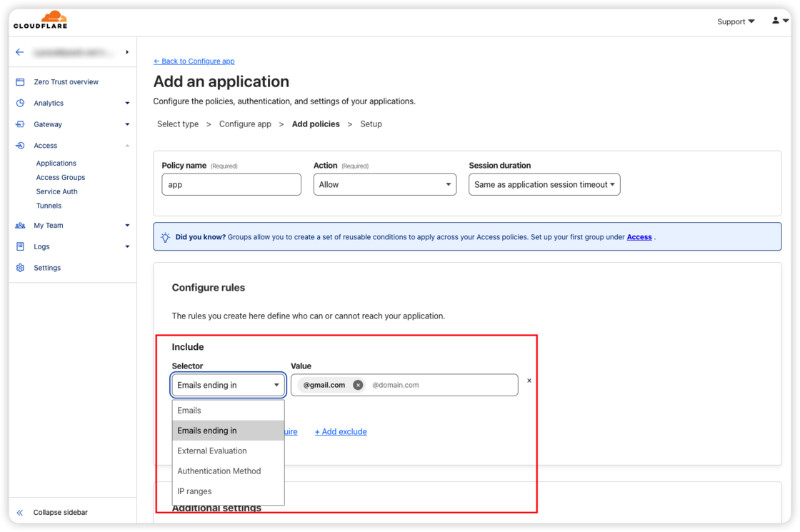Click the Zero Trust overview icon
Image resolution: width=800 pixels, height=532 pixels.
click(21, 82)
